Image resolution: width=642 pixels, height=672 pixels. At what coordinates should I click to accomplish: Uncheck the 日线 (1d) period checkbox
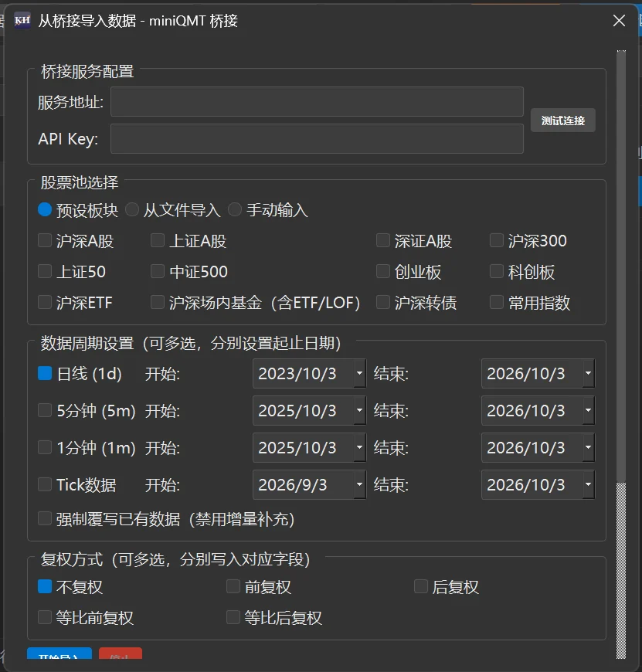click(x=45, y=373)
